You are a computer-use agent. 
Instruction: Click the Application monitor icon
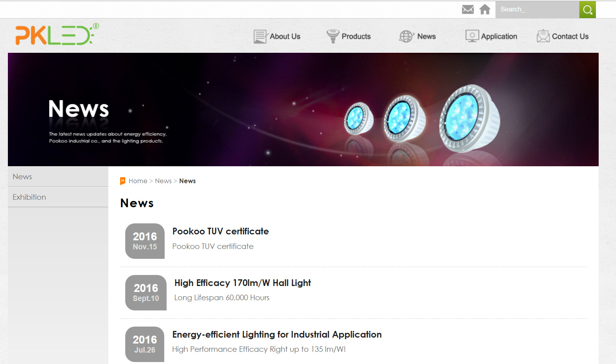point(472,36)
